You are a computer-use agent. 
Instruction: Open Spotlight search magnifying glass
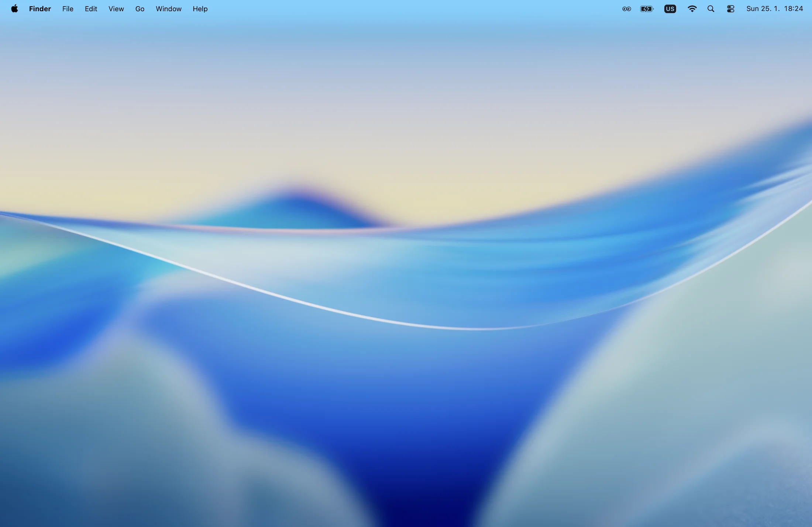point(710,9)
